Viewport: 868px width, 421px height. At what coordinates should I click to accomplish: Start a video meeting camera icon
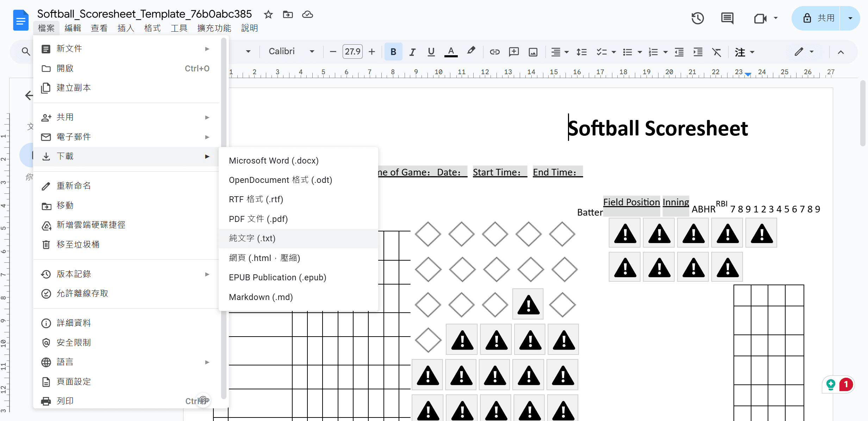[760, 18]
